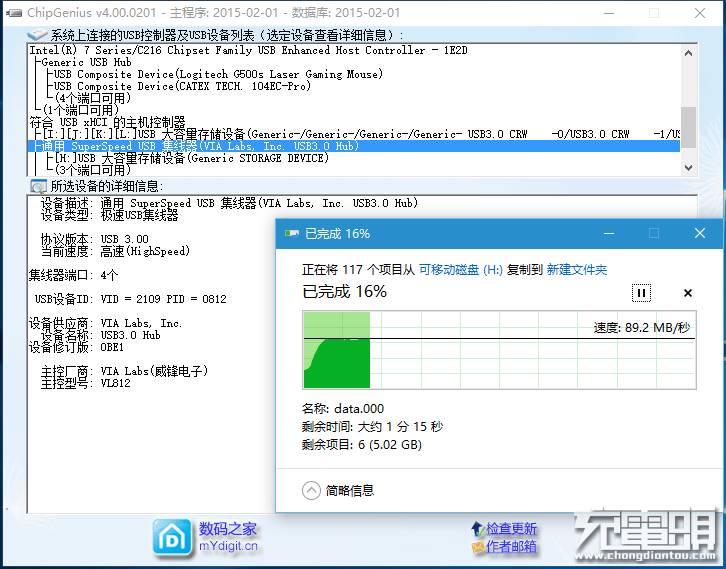Click the device list scrollbar thumb
Viewport: 726px width, 569px height.
tap(688, 127)
